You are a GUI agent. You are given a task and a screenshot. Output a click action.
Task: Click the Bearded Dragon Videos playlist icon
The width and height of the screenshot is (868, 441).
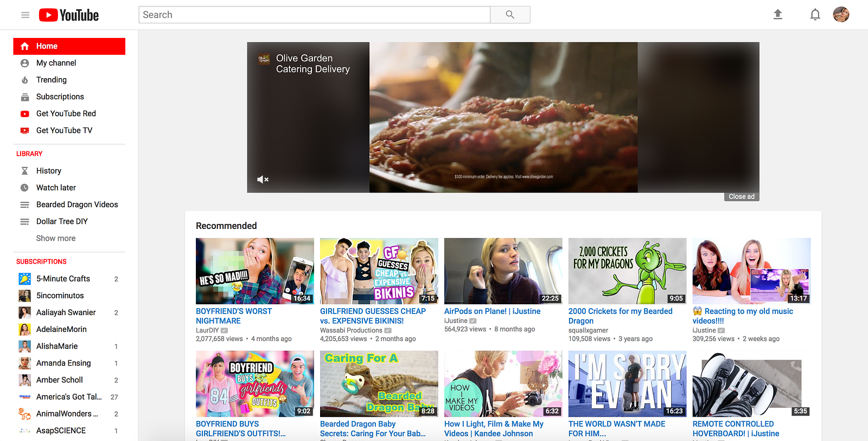pos(24,204)
